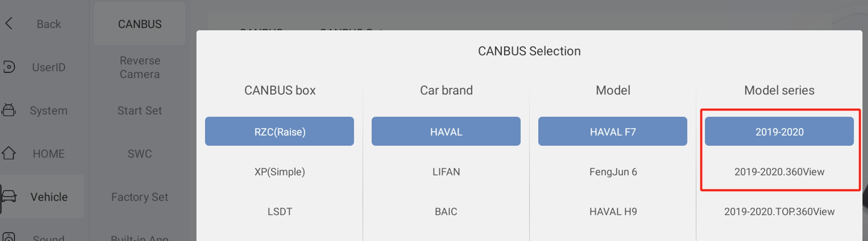Viewport: 868px width, 241px height.
Task: Pick LIFAN as car brand
Action: click(446, 171)
